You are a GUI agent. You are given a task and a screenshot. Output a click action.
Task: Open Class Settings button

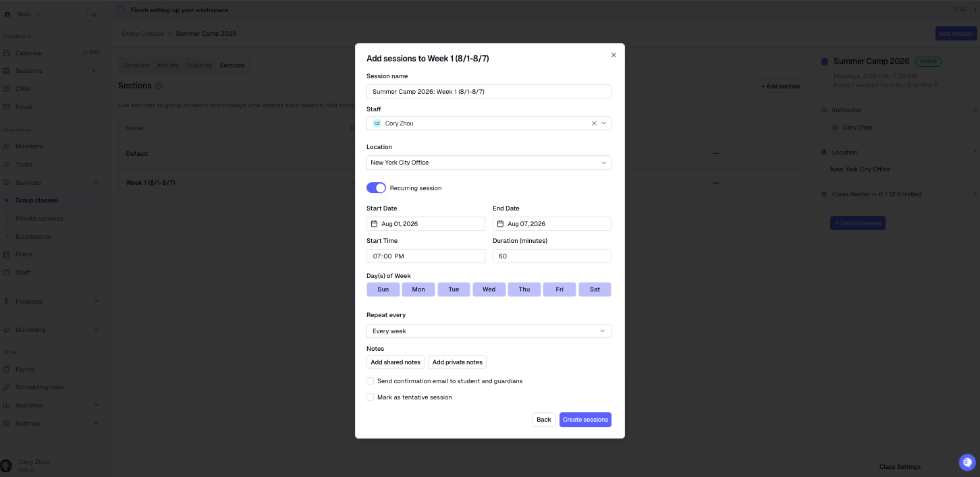pyautogui.click(x=900, y=467)
